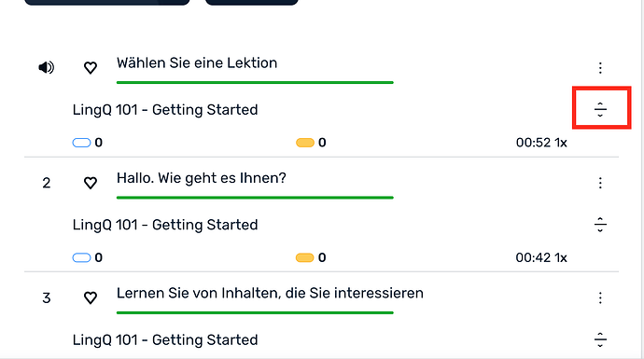Image resolution: width=644 pixels, height=359 pixels.
Task: Click the yellow word count icon in the first lesson
Action: coord(305,143)
